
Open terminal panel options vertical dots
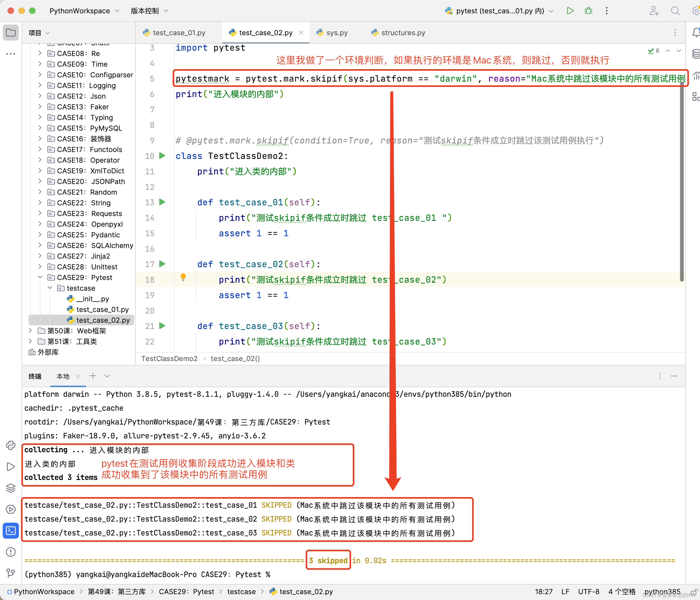point(660,376)
